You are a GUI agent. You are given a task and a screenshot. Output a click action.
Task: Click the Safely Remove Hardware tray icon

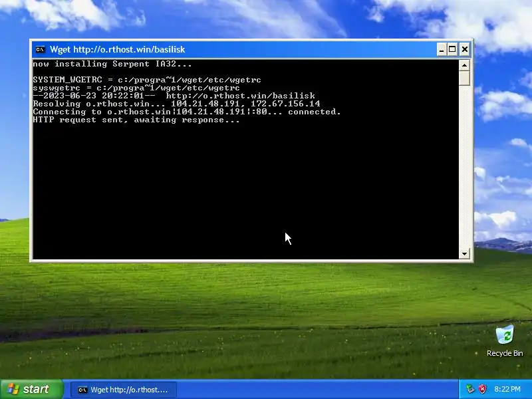coord(470,389)
